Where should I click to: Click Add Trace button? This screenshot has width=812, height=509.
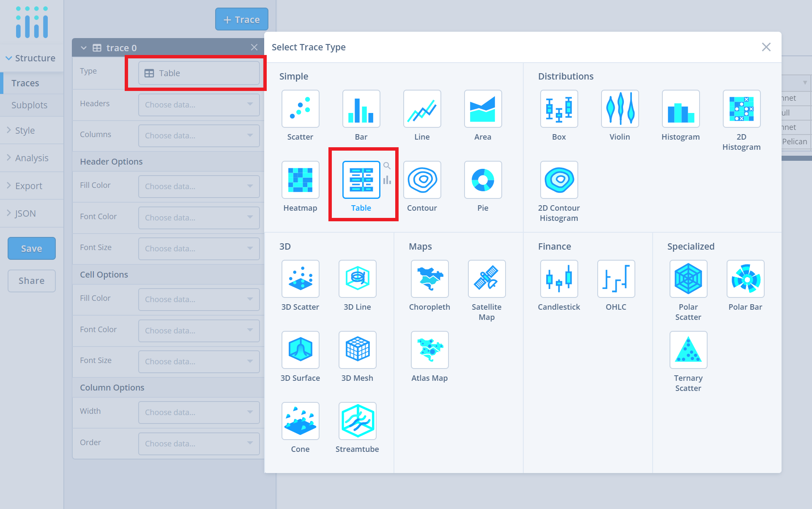pyautogui.click(x=241, y=19)
